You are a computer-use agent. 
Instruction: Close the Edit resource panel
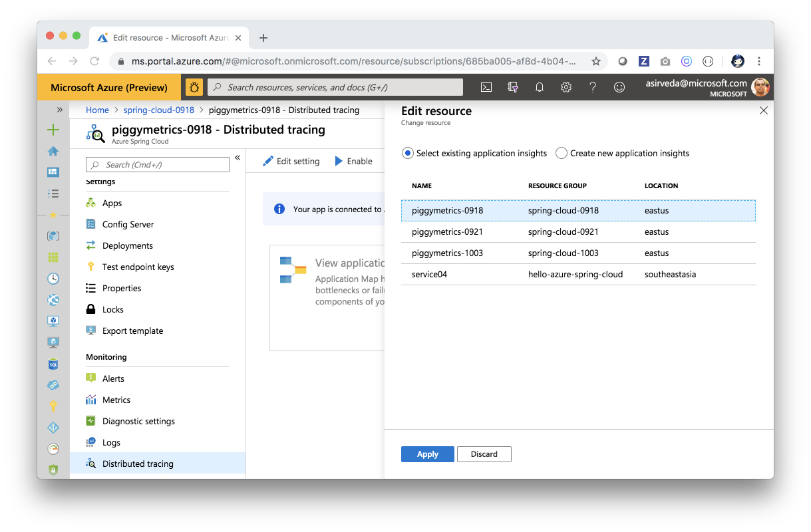[x=764, y=111]
